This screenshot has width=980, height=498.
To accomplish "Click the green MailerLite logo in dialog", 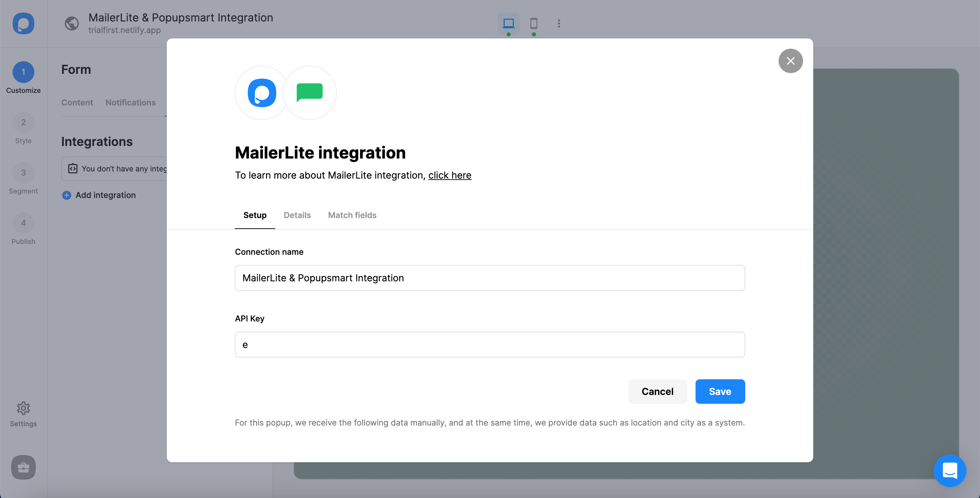I will [310, 93].
